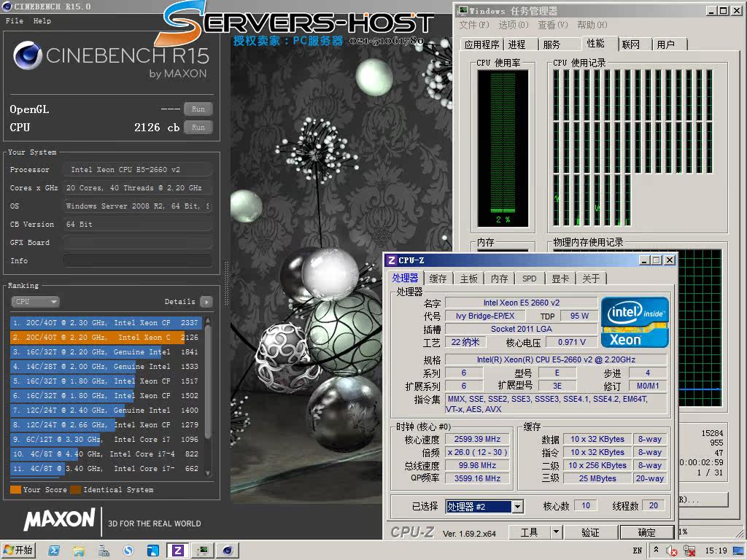Open Task Manager 查看(V) menu

[553, 25]
